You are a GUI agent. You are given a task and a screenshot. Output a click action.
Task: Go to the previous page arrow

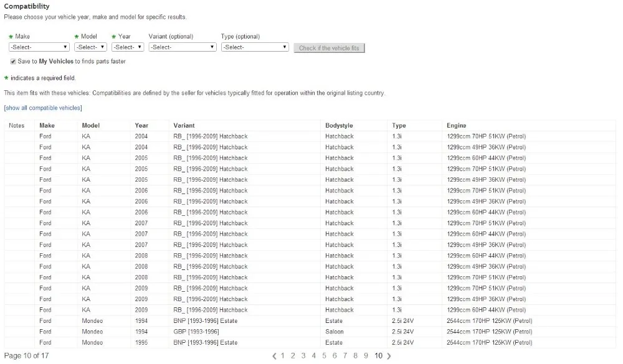click(274, 356)
